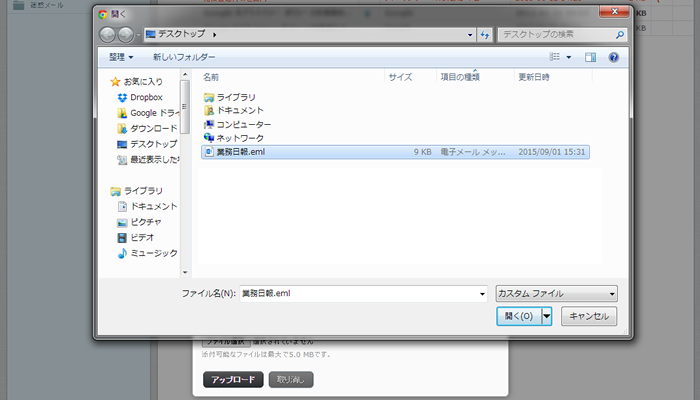
Task: Click 新しいフォルダー in the toolbar
Action: click(181, 57)
